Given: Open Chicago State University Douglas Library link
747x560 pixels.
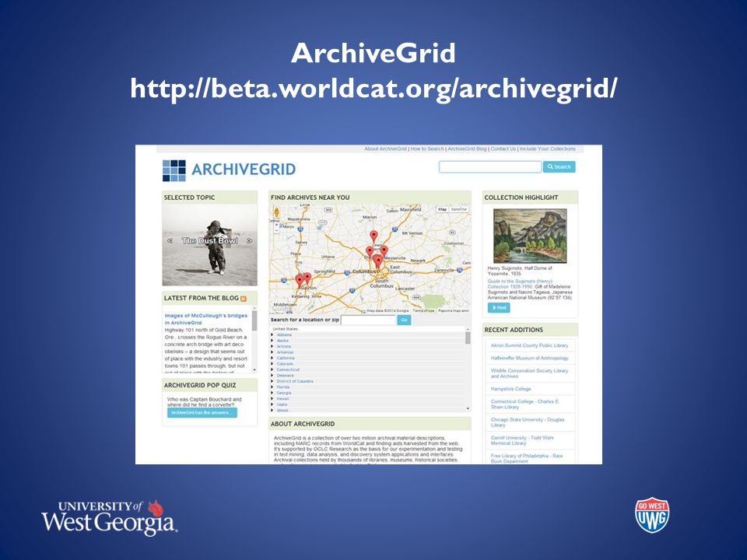Looking at the screenshot, I should click(528, 422).
